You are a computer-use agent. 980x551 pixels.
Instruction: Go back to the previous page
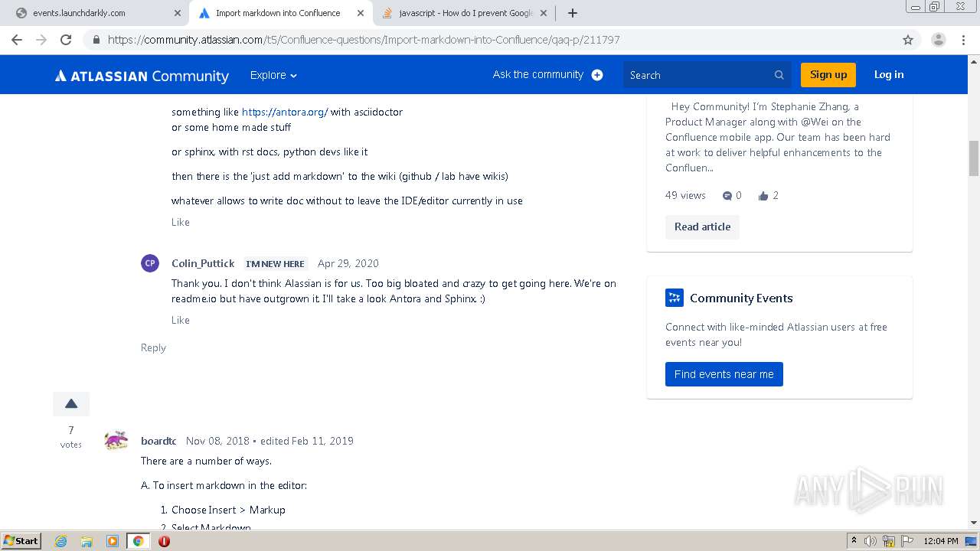tap(17, 40)
